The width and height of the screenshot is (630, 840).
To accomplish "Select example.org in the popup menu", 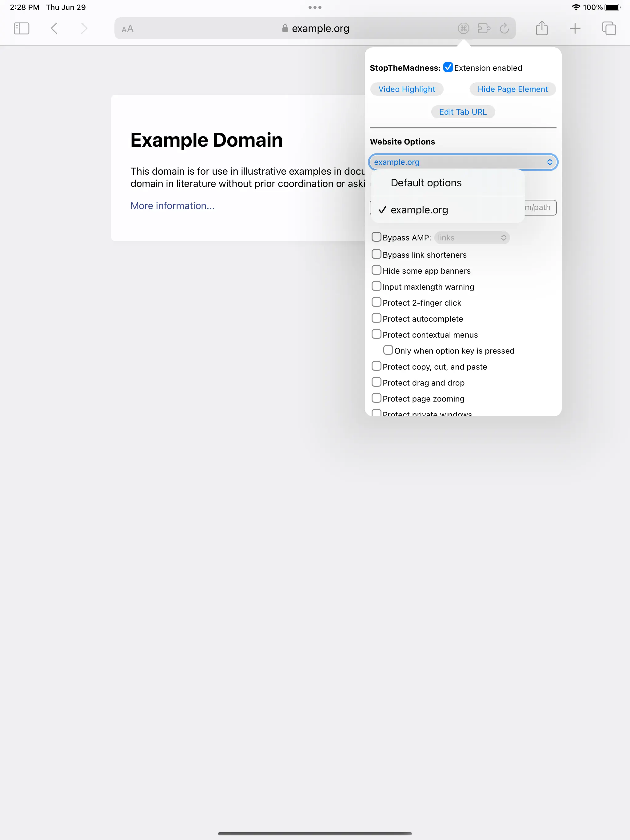I will (419, 210).
